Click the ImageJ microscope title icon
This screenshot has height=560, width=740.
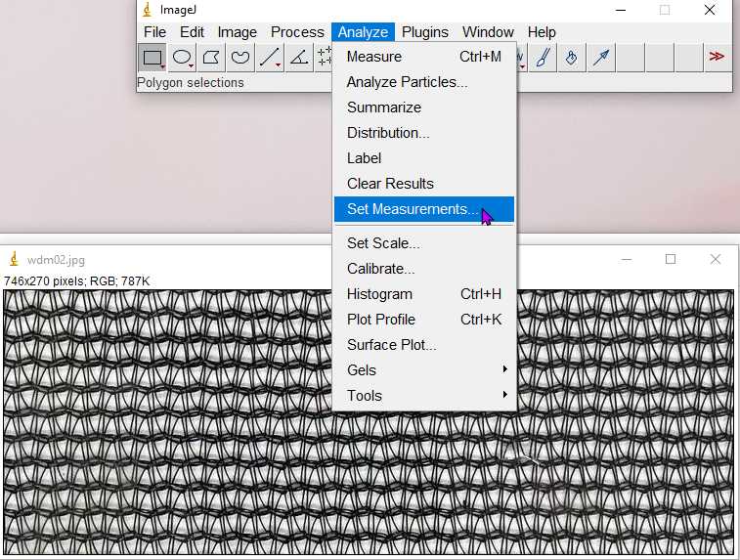pyautogui.click(x=148, y=10)
